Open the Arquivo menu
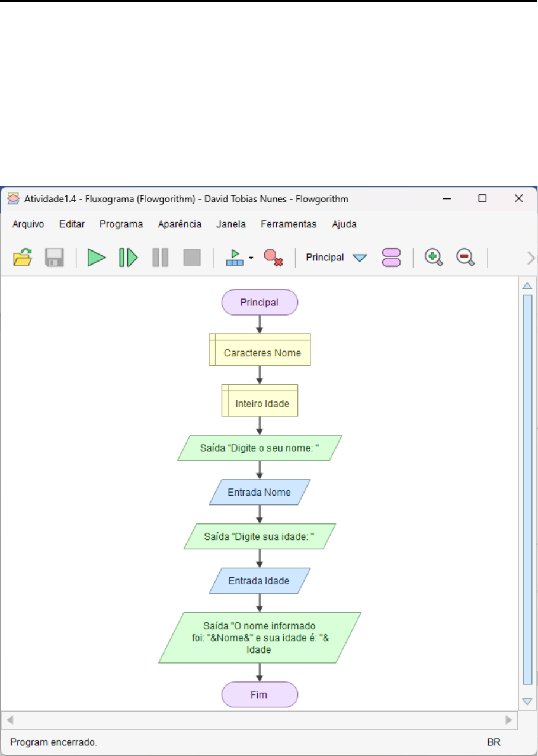This screenshot has height=756, width=538. 28,224
